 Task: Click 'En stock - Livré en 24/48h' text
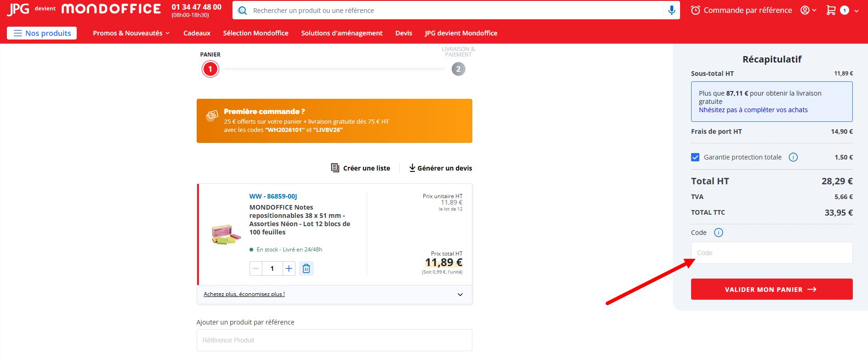pyautogui.click(x=289, y=250)
